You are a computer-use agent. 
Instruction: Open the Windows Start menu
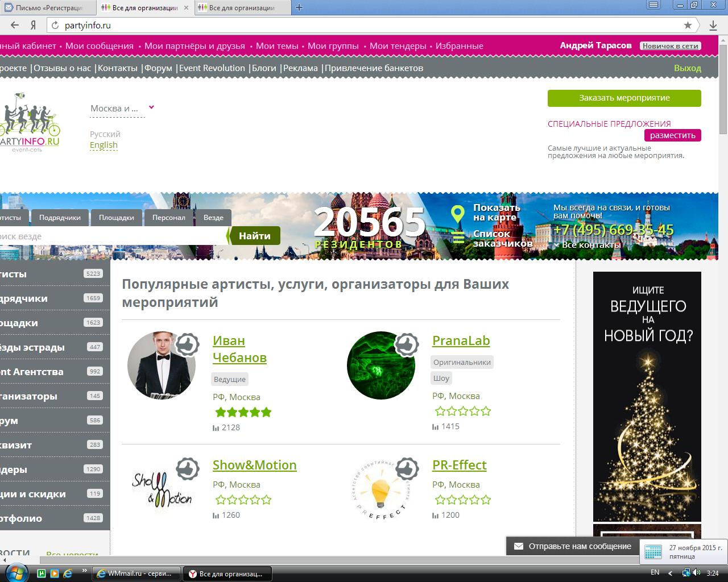(15, 572)
